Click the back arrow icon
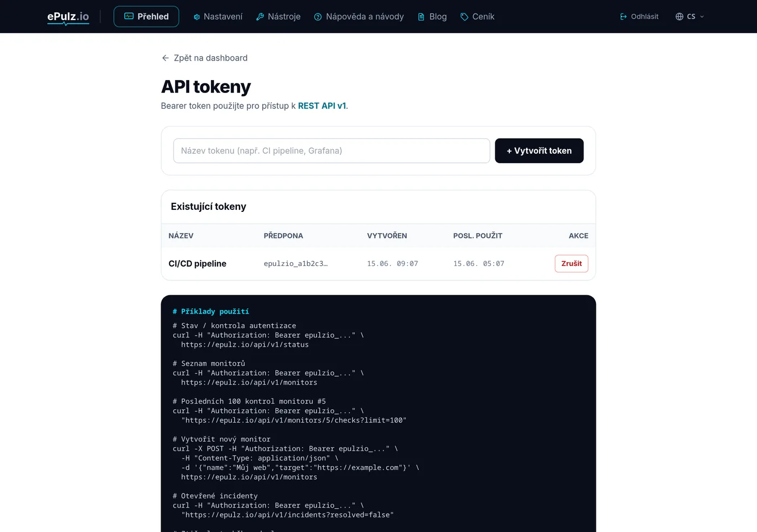The height and width of the screenshot is (532, 757). tap(165, 58)
